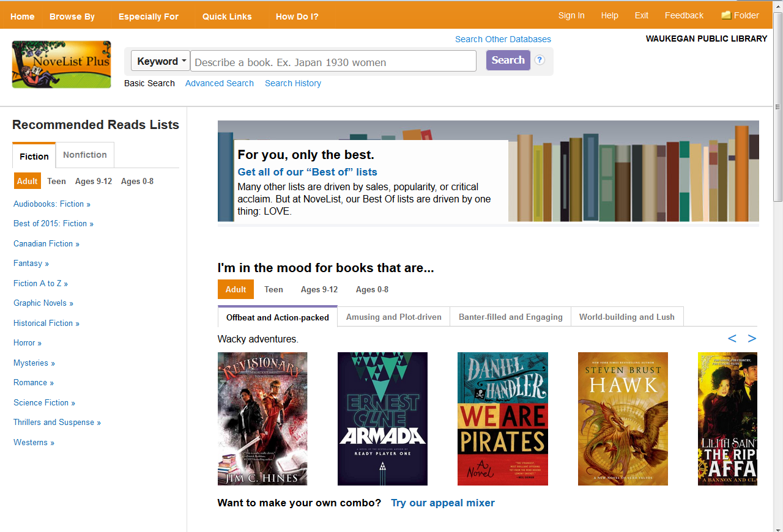Go to Advanced Search
Image resolution: width=783 pixels, height=532 pixels.
[219, 83]
